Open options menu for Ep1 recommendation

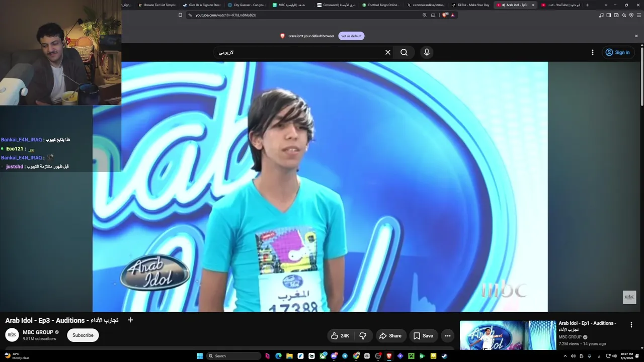pyautogui.click(x=631, y=325)
